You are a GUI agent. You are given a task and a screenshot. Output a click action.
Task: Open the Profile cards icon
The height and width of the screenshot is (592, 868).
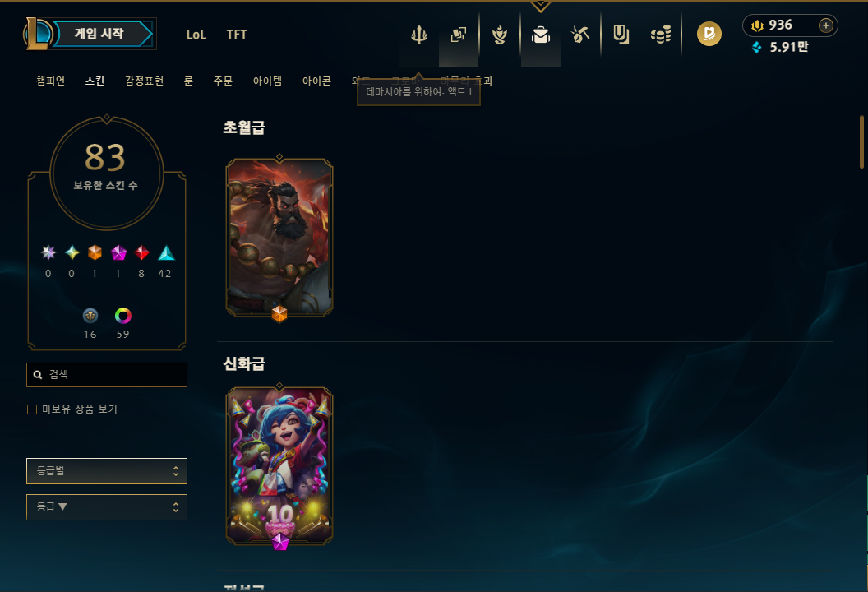click(x=459, y=35)
